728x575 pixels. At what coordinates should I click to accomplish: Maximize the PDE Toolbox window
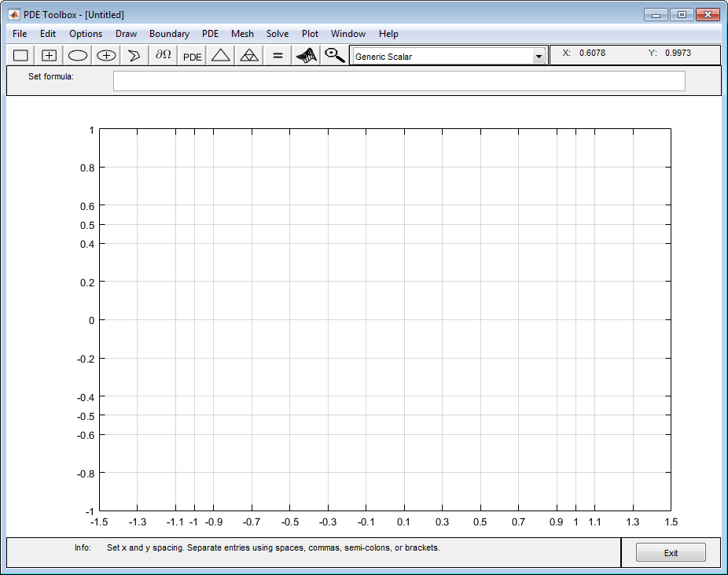tap(682, 14)
